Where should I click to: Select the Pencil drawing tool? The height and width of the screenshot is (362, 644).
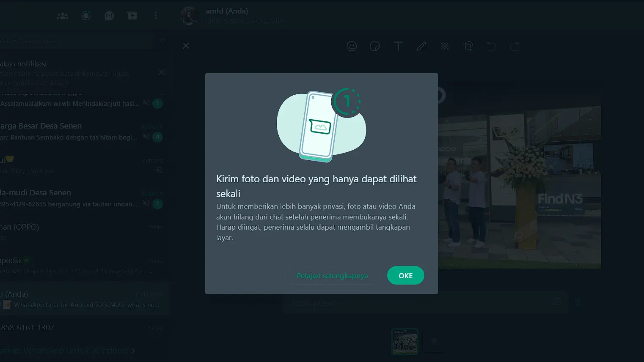click(421, 46)
